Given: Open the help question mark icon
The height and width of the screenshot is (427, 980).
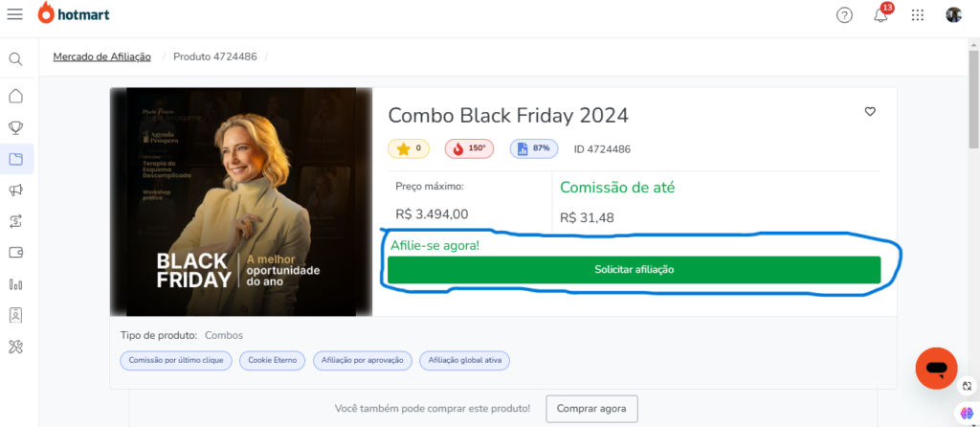Looking at the screenshot, I should pos(844,15).
